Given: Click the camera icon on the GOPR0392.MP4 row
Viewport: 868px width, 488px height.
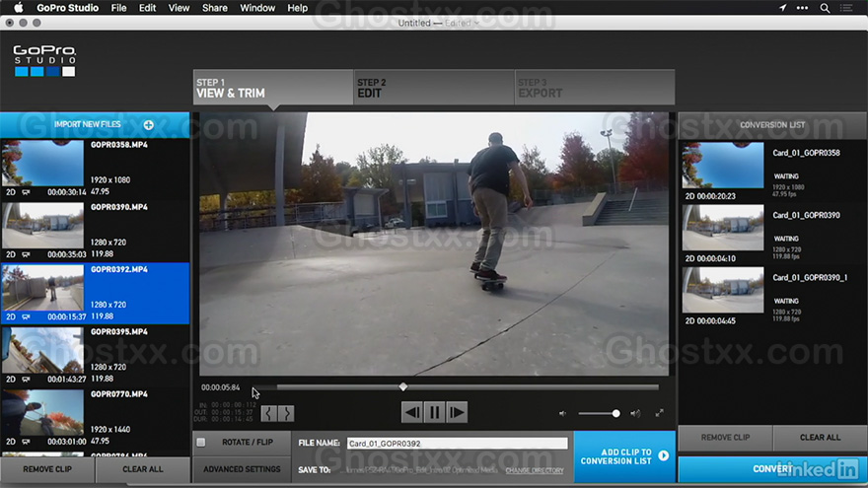Looking at the screenshot, I should 26,317.
